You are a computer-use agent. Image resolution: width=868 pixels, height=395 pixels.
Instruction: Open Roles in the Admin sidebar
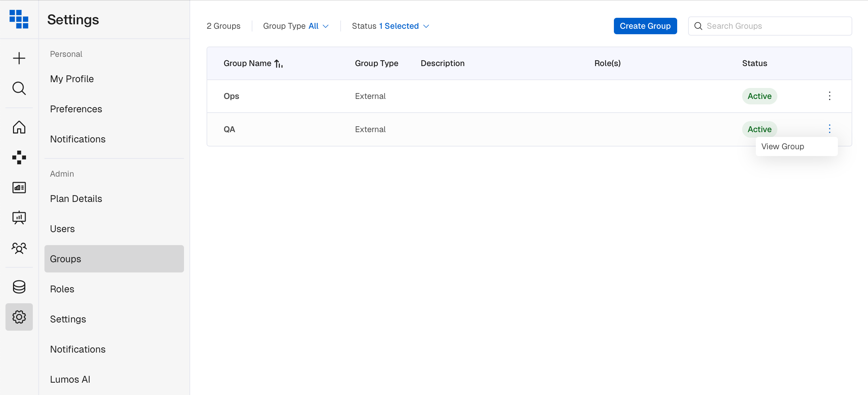[x=62, y=289]
